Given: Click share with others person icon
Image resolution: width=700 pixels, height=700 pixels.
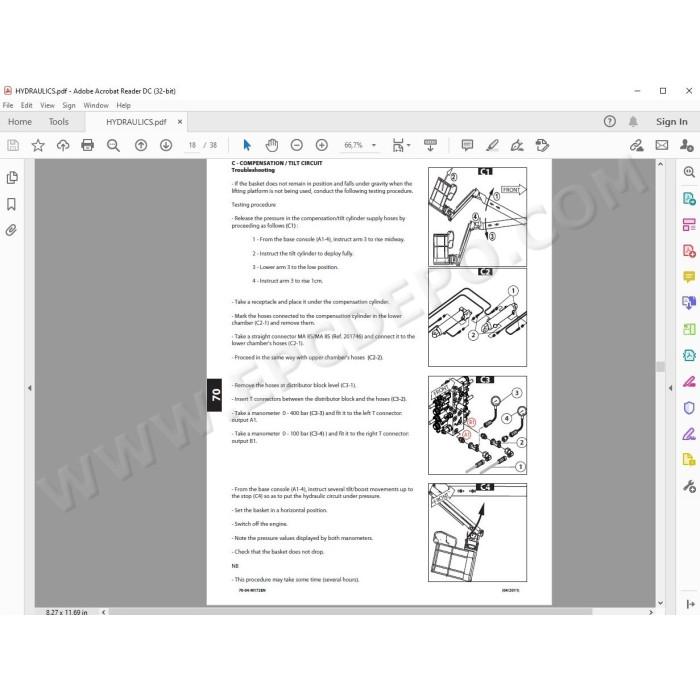Looking at the screenshot, I should click(x=687, y=145).
